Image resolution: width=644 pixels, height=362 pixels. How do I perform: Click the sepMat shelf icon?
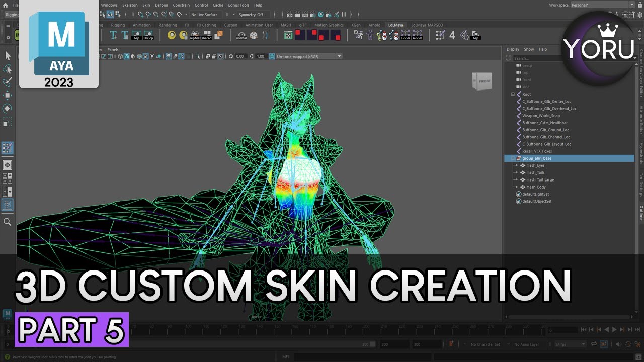[x=195, y=35]
